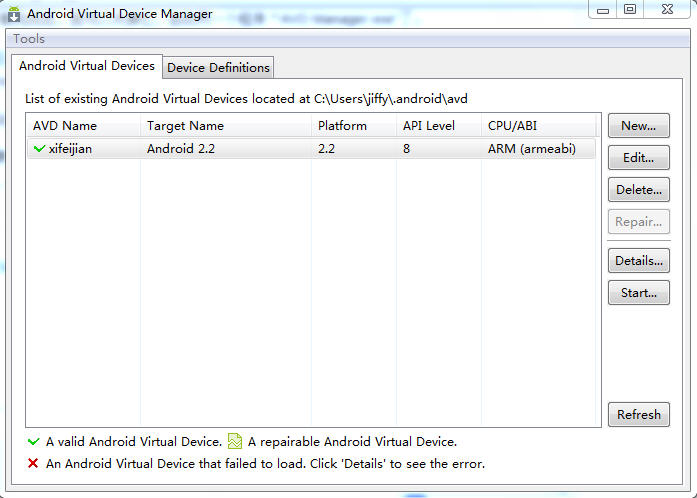Viewport: 697px width, 498px height.
Task: Click the New... button
Action: point(638,126)
